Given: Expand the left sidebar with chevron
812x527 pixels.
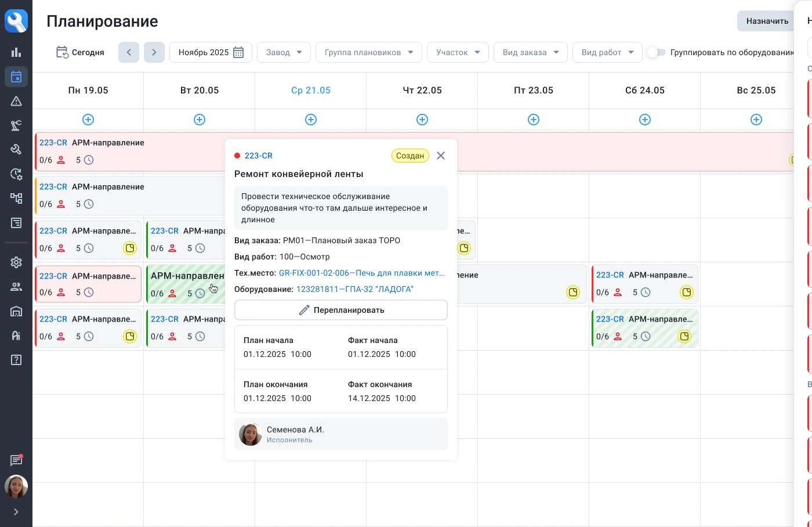Looking at the screenshot, I should coord(16,512).
